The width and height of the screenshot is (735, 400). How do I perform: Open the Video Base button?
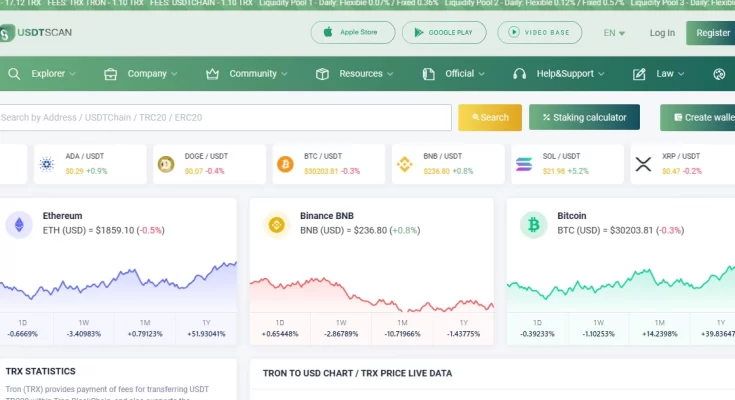[539, 32]
